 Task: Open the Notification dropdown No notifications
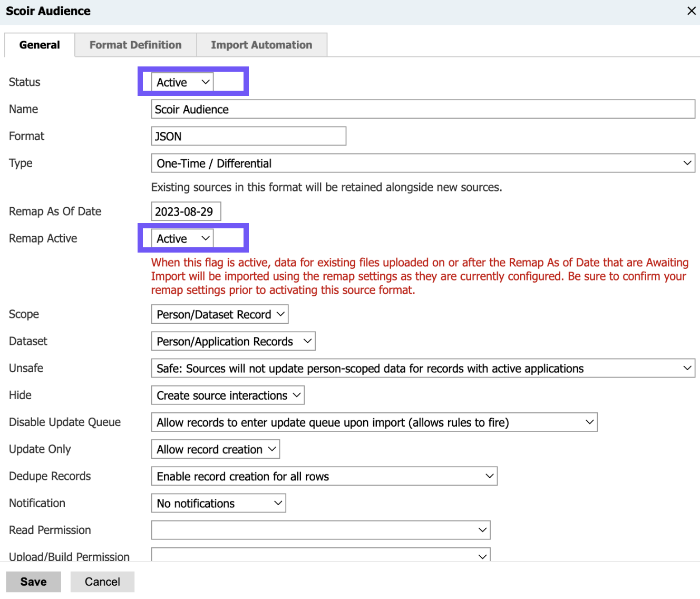pos(218,503)
